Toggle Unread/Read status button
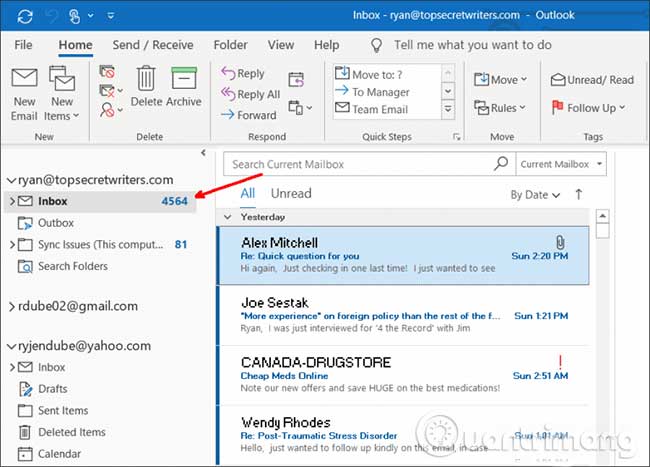The image size is (650, 467). pos(593,80)
